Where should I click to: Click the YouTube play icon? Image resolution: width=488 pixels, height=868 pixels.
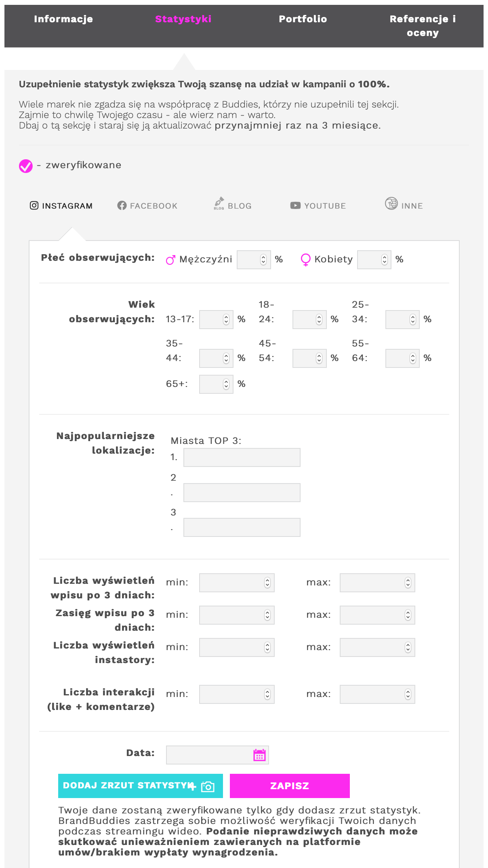tap(295, 205)
